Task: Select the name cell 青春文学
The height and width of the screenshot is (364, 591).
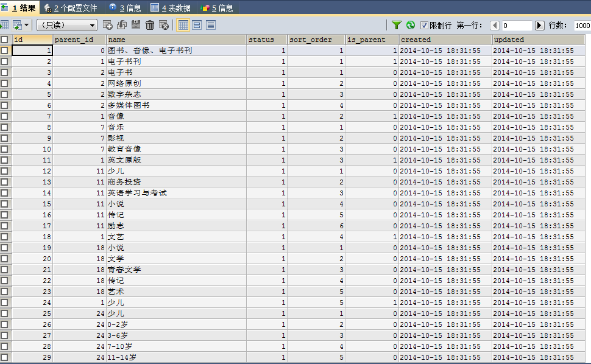Action: click(x=177, y=270)
